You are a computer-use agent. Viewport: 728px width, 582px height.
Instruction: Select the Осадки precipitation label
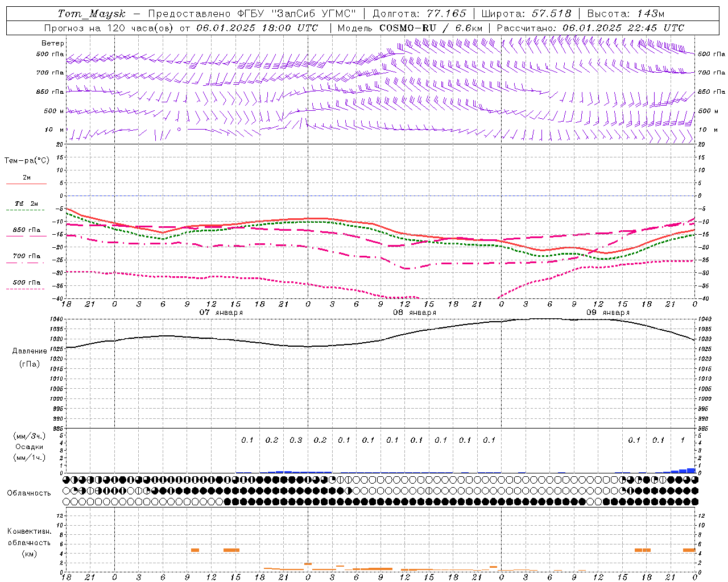(30, 447)
